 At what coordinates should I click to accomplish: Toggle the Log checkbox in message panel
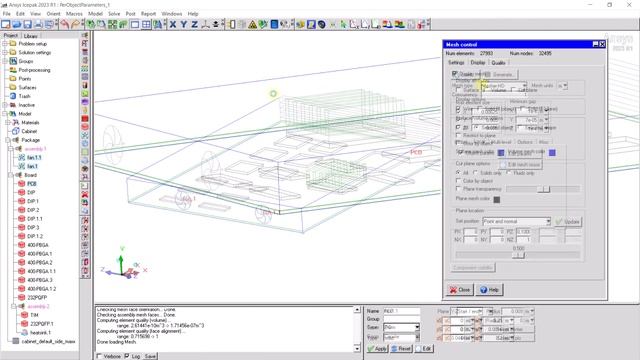point(127,356)
